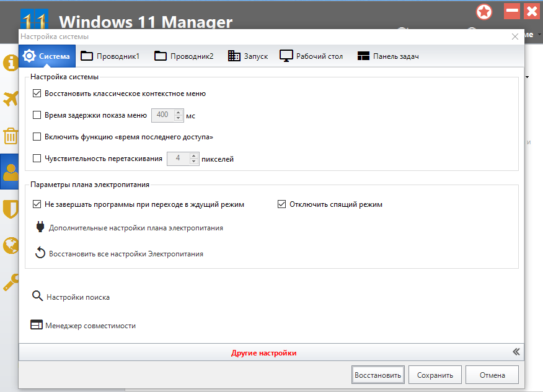
Task: Minimize the Windows 11 Manager window
Action: coord(511,11)
